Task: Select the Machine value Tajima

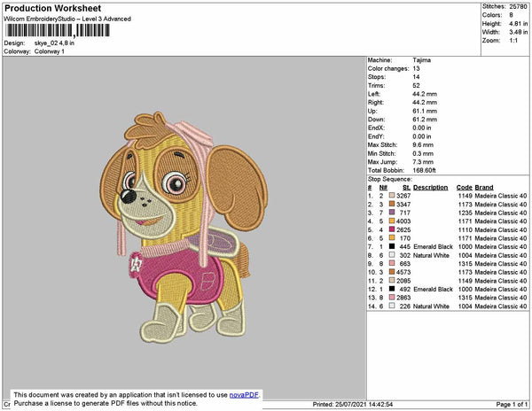Action: (x=422, y=60)
